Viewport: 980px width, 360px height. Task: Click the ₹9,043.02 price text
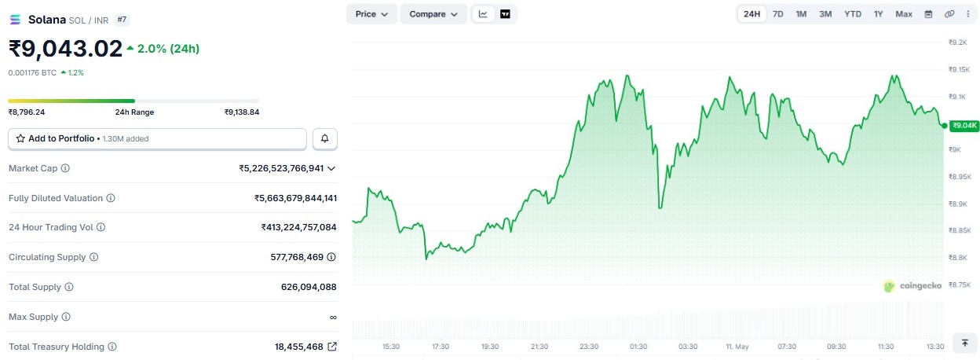tap(65, 49)
